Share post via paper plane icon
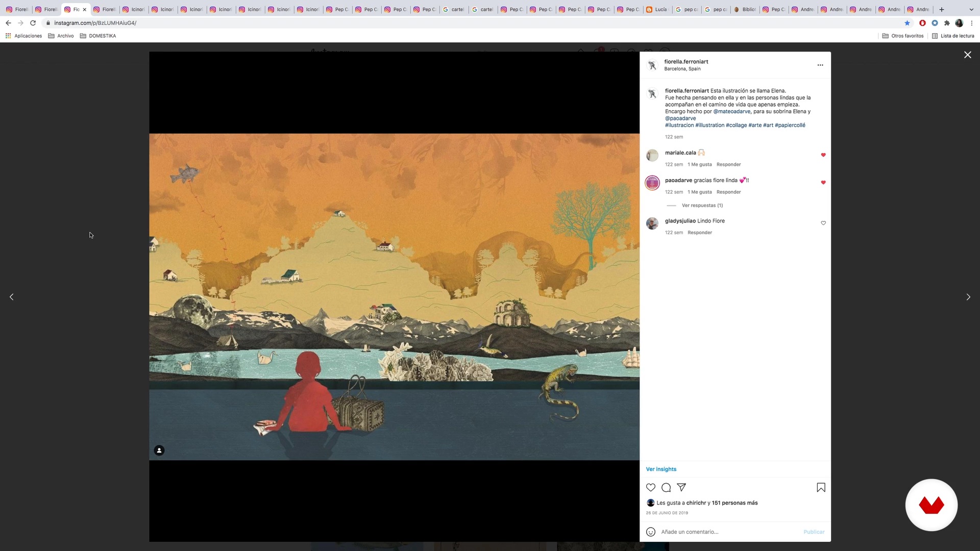 [x=681, y=487]
